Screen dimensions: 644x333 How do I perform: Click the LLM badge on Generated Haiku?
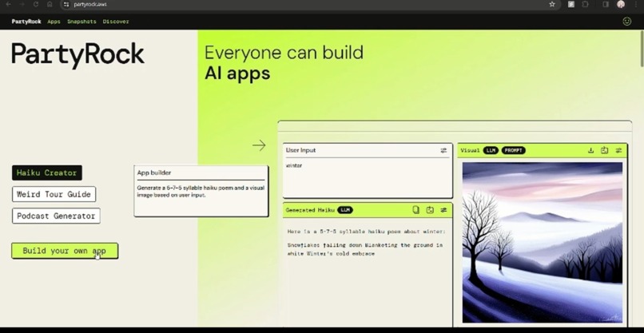(x=345, y=210)
